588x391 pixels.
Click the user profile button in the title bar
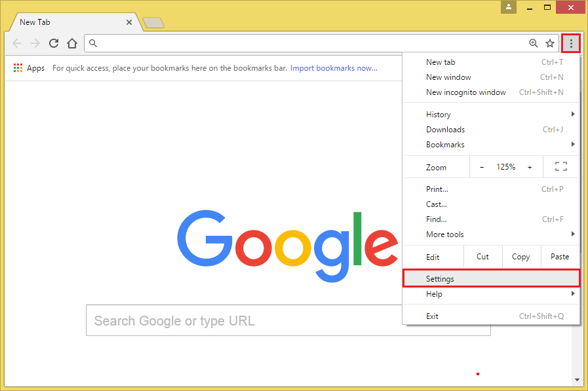point(509,7)
